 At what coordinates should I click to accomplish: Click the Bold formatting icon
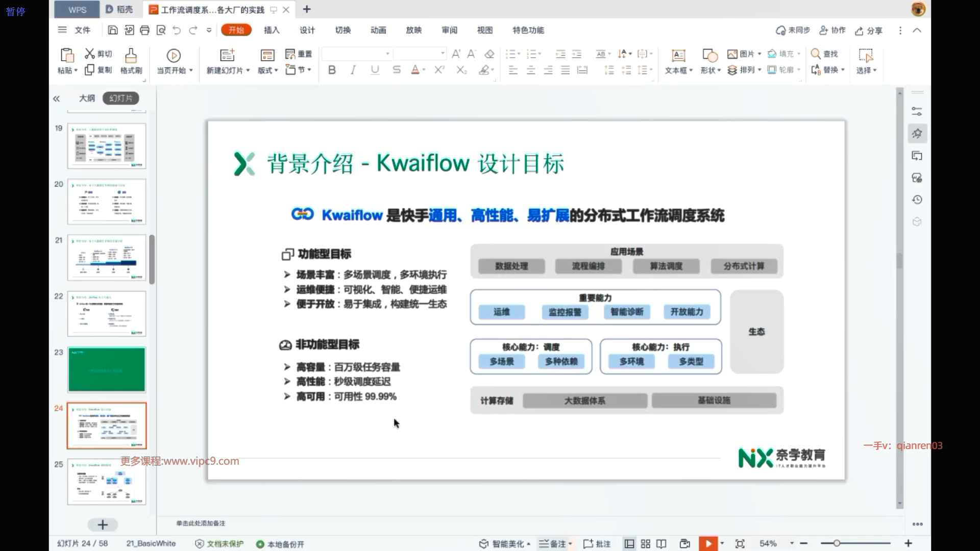(332, 70)
